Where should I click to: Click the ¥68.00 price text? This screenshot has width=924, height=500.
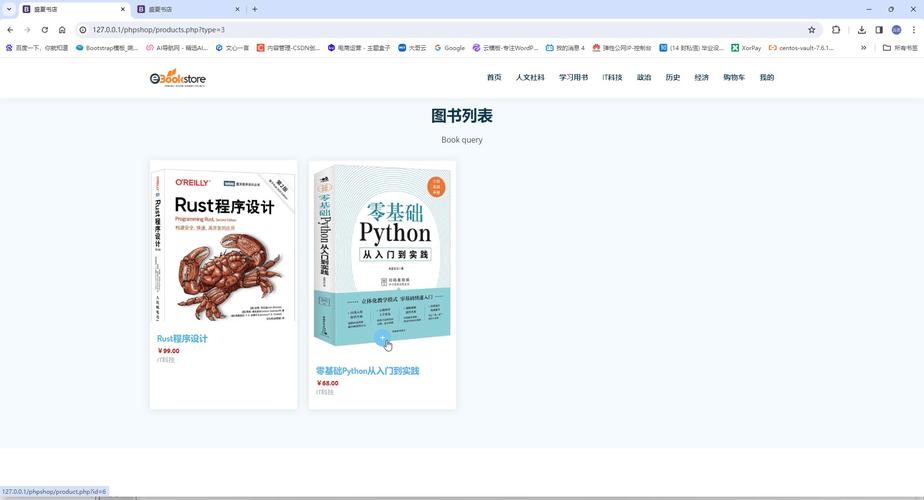(328, 383)
